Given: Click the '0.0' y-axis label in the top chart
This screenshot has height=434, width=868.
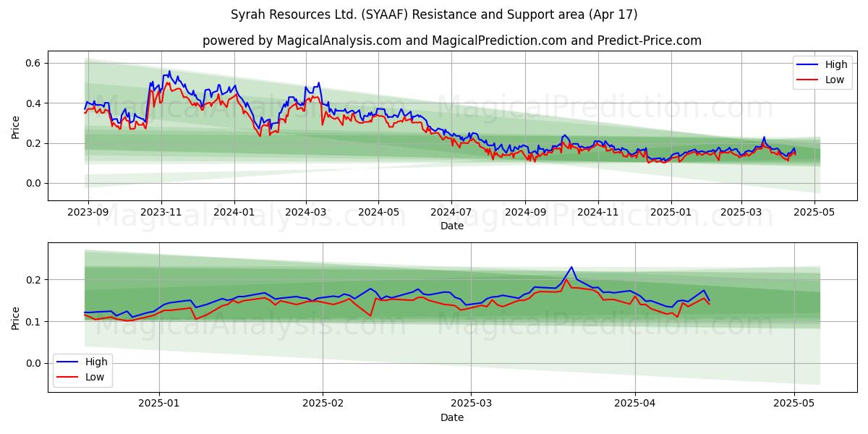Looking at the screenshot, I should tap(35, 183).
